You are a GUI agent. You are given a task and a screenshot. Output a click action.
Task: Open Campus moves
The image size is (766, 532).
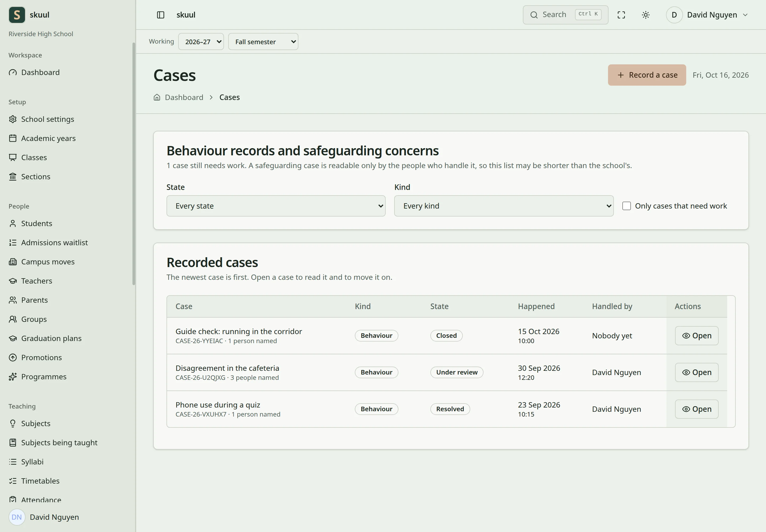tap(42, 262)
